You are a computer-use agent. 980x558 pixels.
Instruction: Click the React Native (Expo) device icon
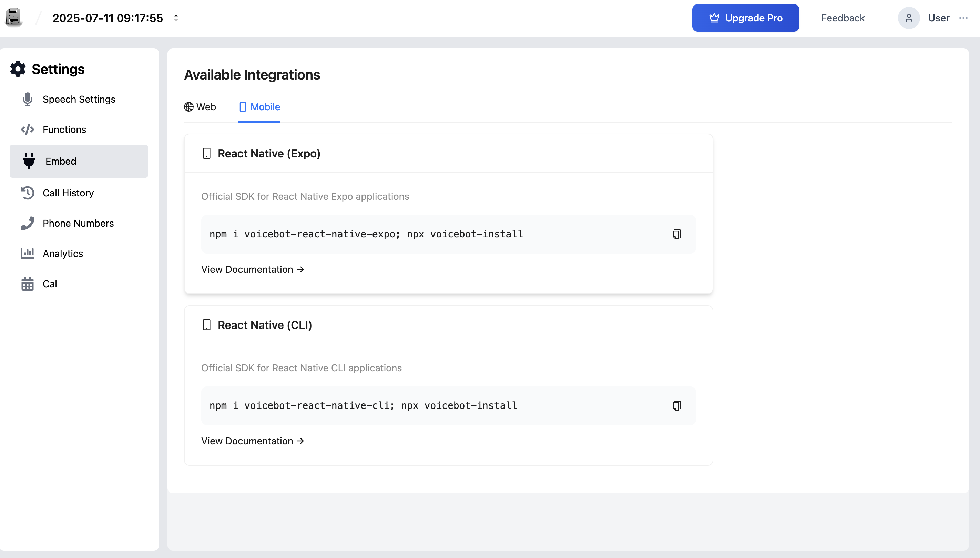(207, 153)
